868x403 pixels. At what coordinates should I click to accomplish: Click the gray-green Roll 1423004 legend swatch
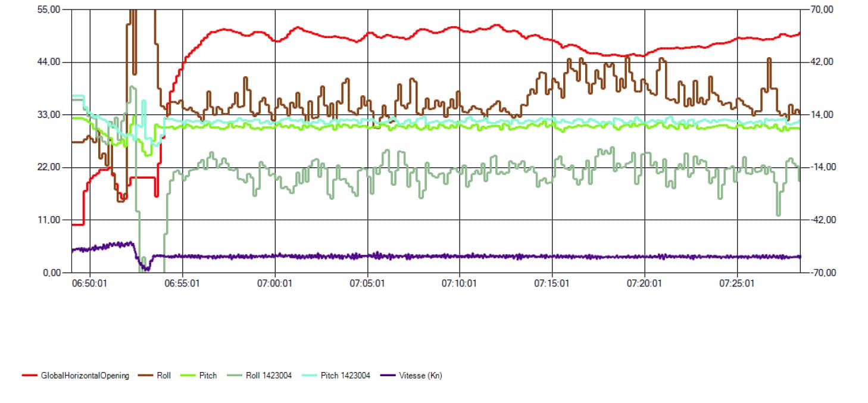[x=236, y=376]
